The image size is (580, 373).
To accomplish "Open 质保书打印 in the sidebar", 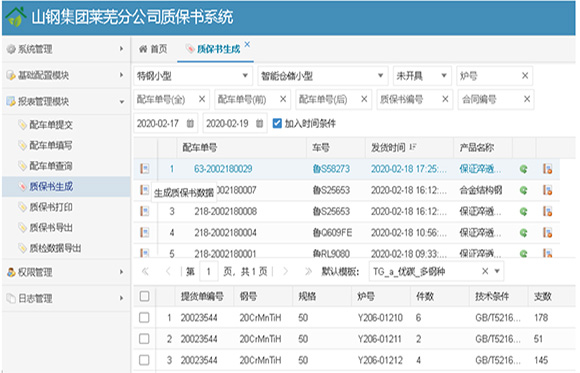I will 51,207.
